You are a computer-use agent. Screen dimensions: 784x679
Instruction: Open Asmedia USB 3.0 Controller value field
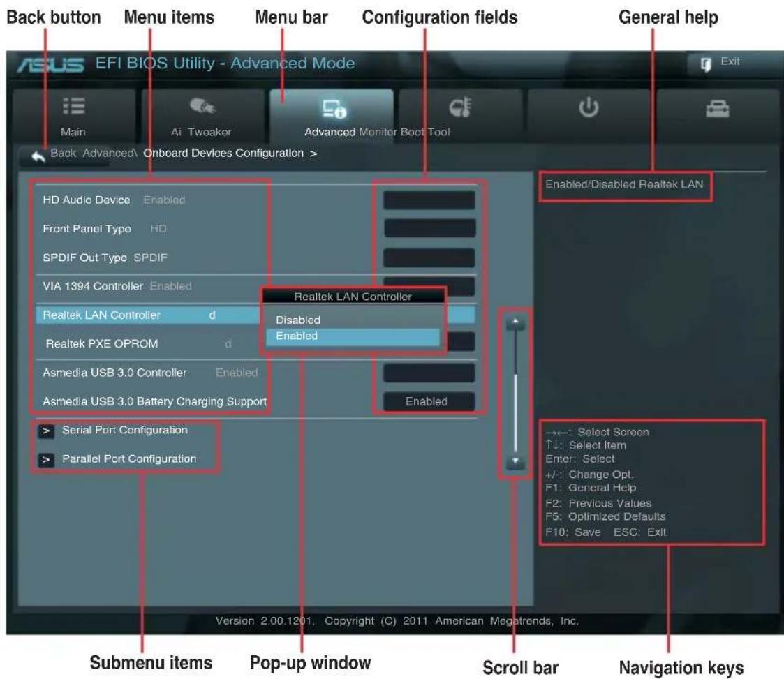tap(429, 373)
